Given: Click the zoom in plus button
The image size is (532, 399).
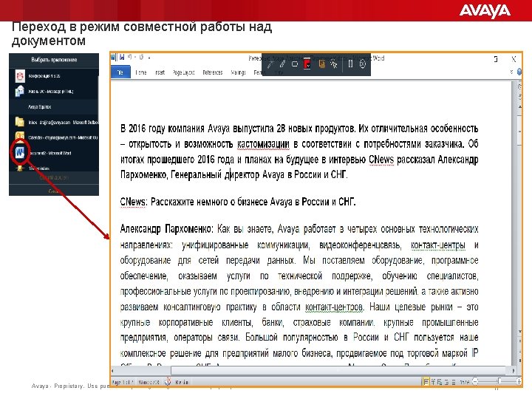Looking at the screenshot, I should click(x=519, y=382).
